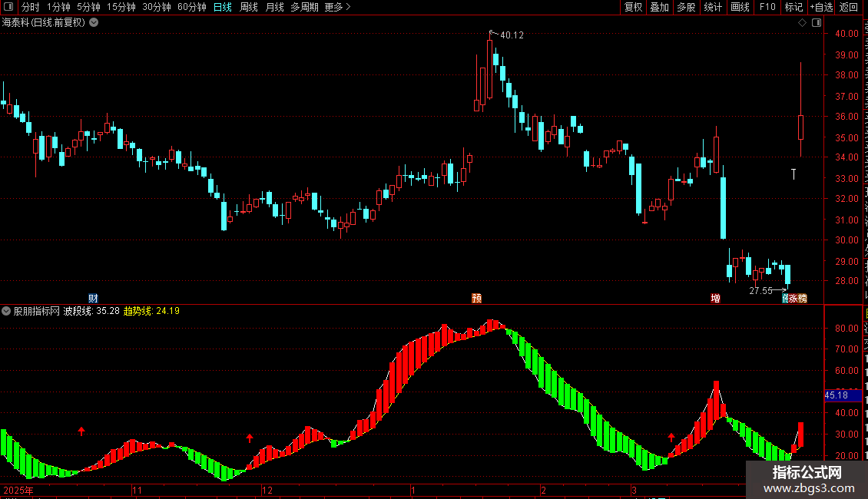Click the 2025年 date label
The height and width of the screenshot is (499, 868).
(x=18, y=490)
